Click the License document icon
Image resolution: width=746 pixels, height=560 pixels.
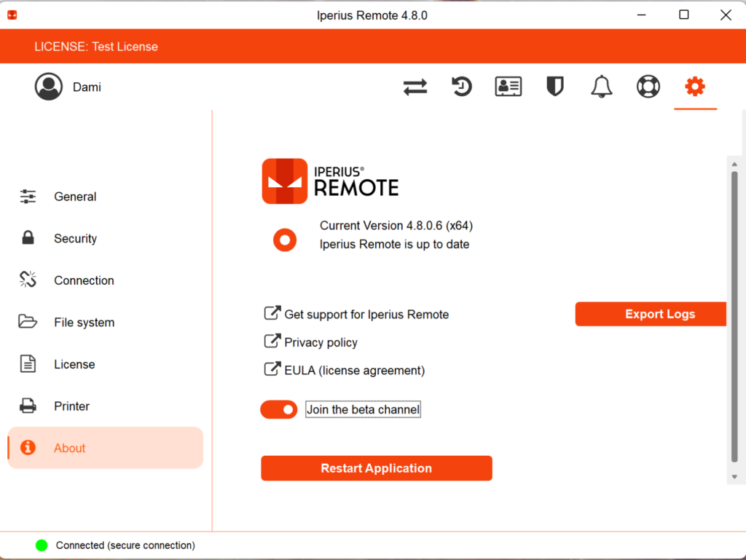(28, 363)
